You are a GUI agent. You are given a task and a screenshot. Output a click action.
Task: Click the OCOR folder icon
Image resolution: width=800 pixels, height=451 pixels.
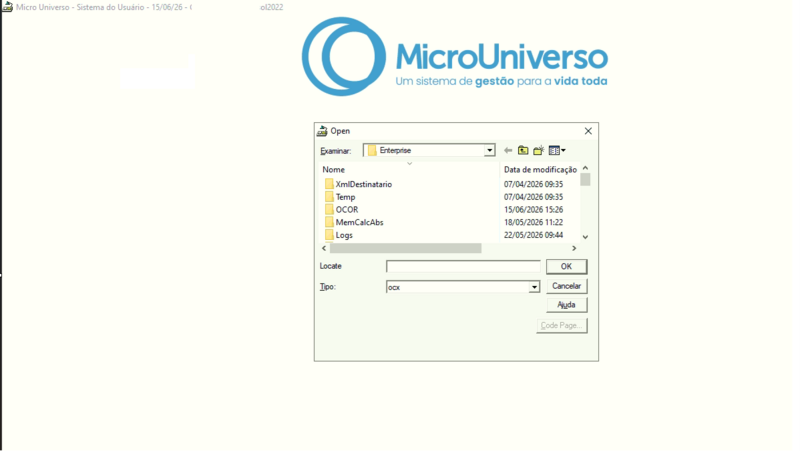[x=329, y=210]
